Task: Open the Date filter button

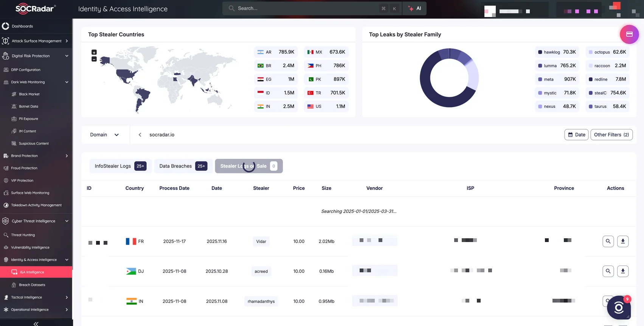Action: tap(576, 135)
